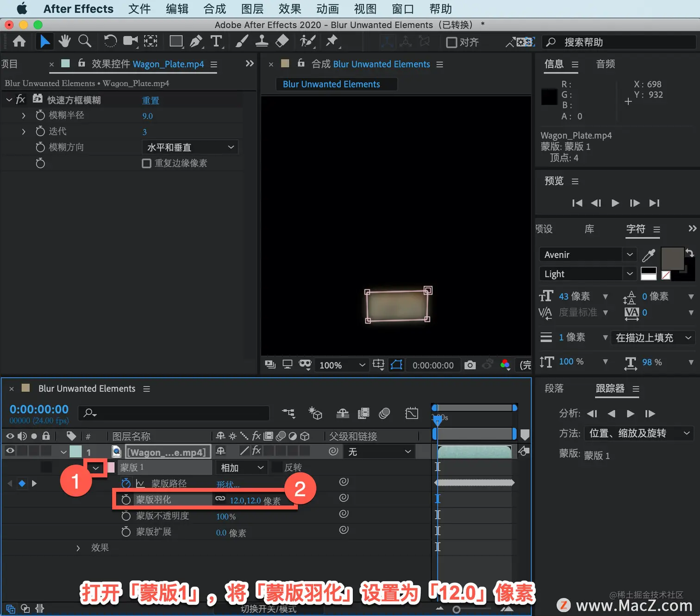Screen dimensions: 700x616
Task: Click the fill color swatch in Character panel
Action: pyautogui.click(x=672, y=259)
